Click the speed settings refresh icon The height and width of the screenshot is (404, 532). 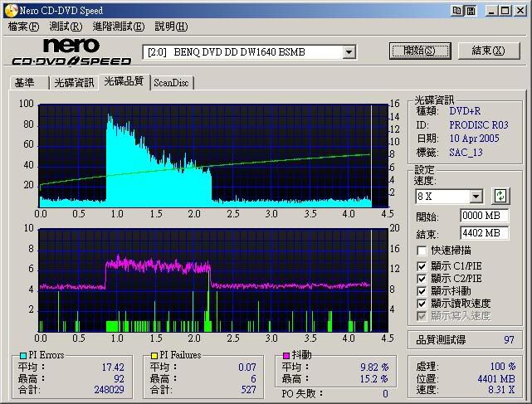tap(500, 197)
